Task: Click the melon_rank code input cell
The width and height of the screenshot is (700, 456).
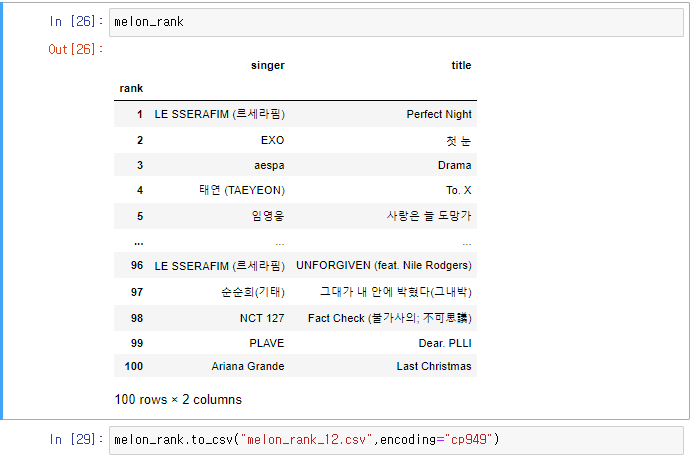Action: pyautogui.click(x=396, y=22)
